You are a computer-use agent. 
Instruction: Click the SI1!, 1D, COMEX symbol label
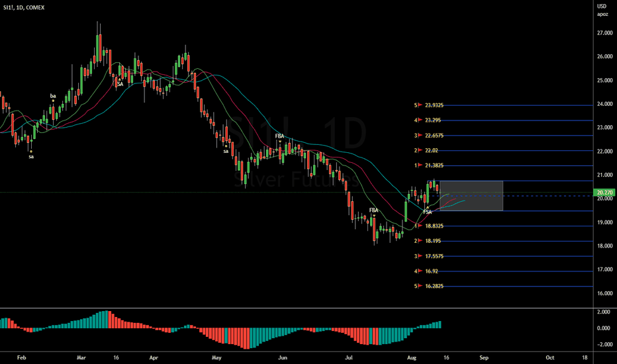pyautogui.click(x=24, y=7)
